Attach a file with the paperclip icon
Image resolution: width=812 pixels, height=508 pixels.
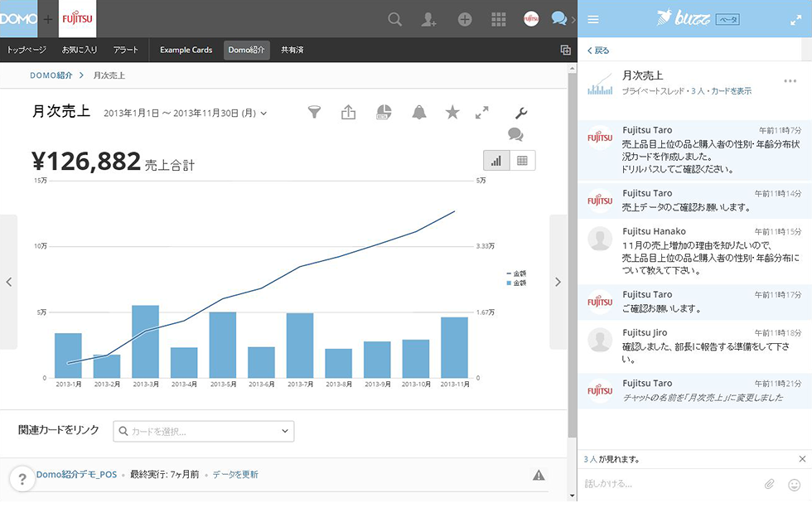tap(770, 484)
